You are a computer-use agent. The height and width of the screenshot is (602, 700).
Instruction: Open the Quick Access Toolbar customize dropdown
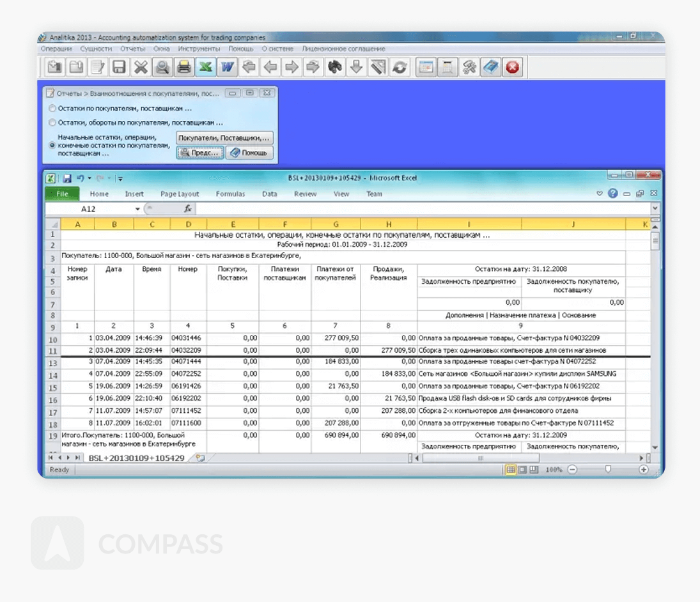[x=120, y=179]
